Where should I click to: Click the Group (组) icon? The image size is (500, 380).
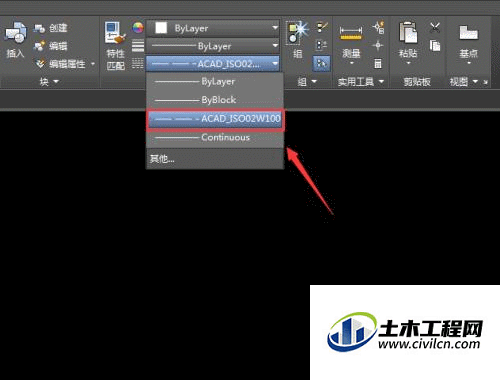[x=298, y=33]
